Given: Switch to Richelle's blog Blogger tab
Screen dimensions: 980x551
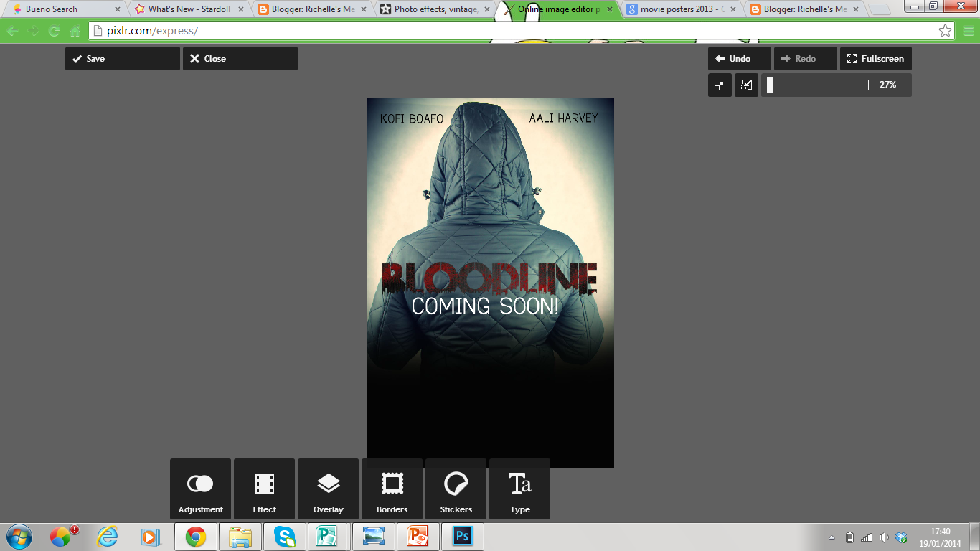Looking at the screenshot, I should click(x=804, y=10).
